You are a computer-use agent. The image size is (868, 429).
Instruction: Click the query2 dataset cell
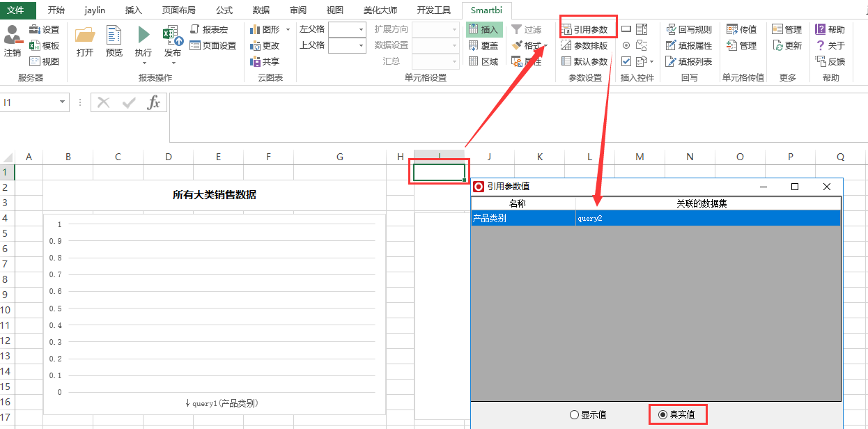click(708, 218)
